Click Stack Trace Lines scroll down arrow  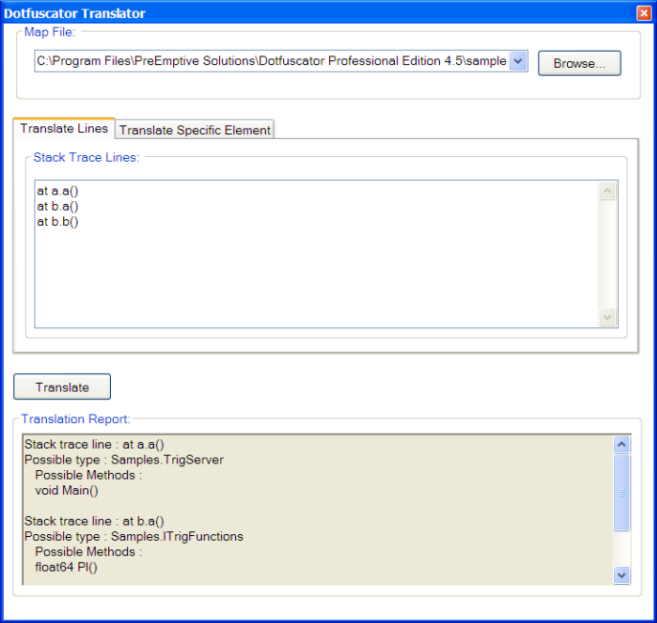tap(607, 317)
